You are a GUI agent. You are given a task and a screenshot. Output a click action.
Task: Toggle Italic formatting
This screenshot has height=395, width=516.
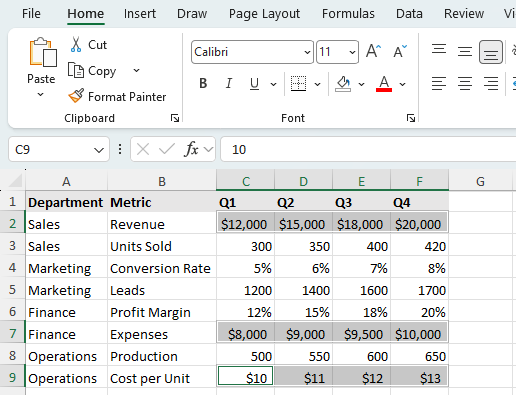pyautogui.click(x=229, y=83)
